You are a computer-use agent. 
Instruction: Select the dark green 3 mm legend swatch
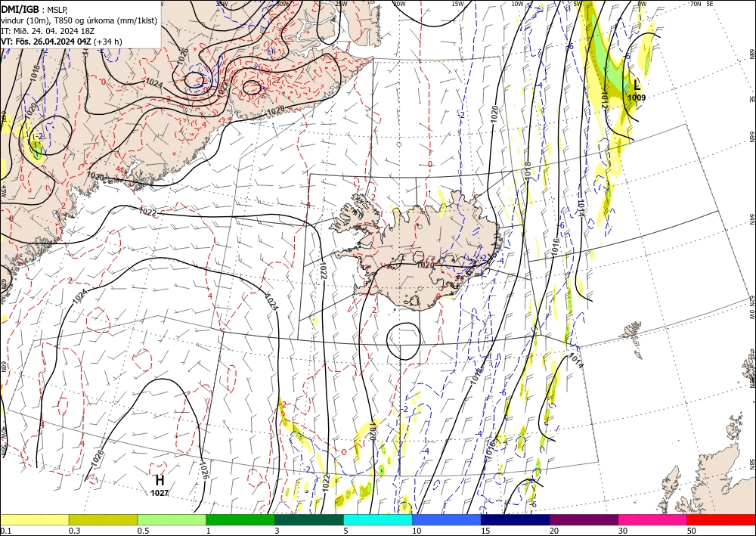[x=309, y=519]
